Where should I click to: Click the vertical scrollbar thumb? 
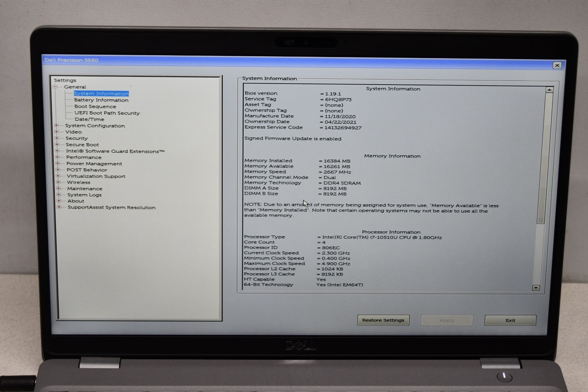coord(545,158)
